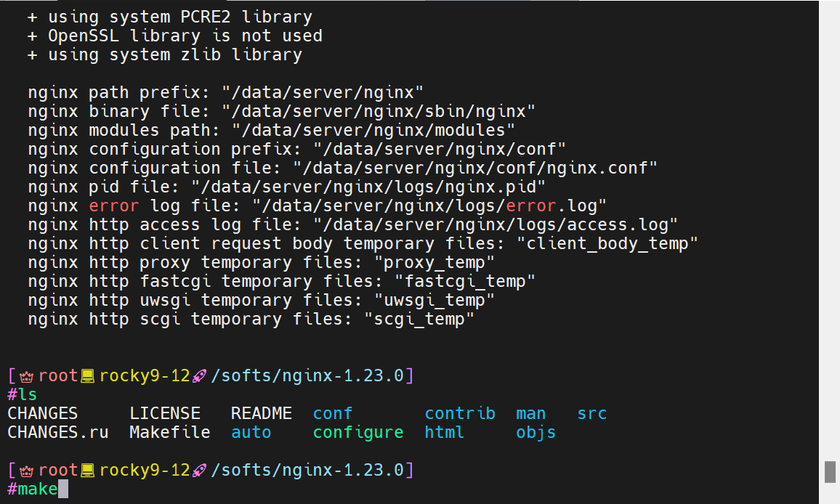Click the 'Makefile' entry in ls output
840x504 pixels.
tap(170, 432)
